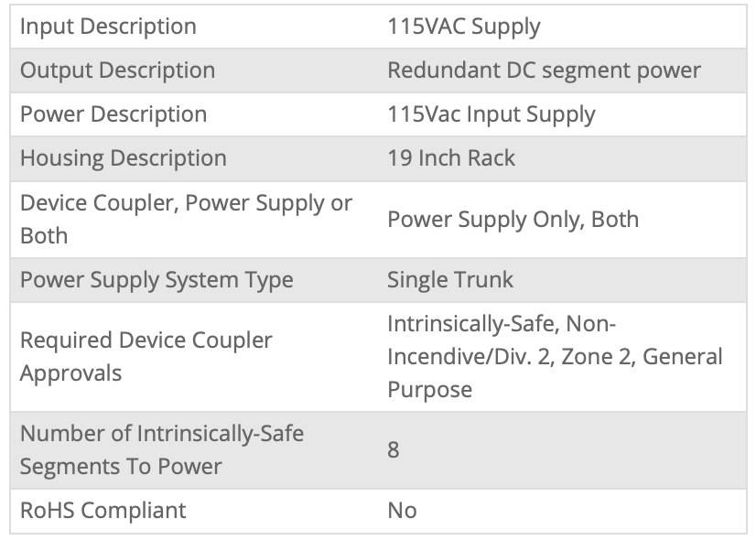The width and height of the screenshot is (756, 551).
Task: Click the Input Description label cell
Action: click(108, 27)
